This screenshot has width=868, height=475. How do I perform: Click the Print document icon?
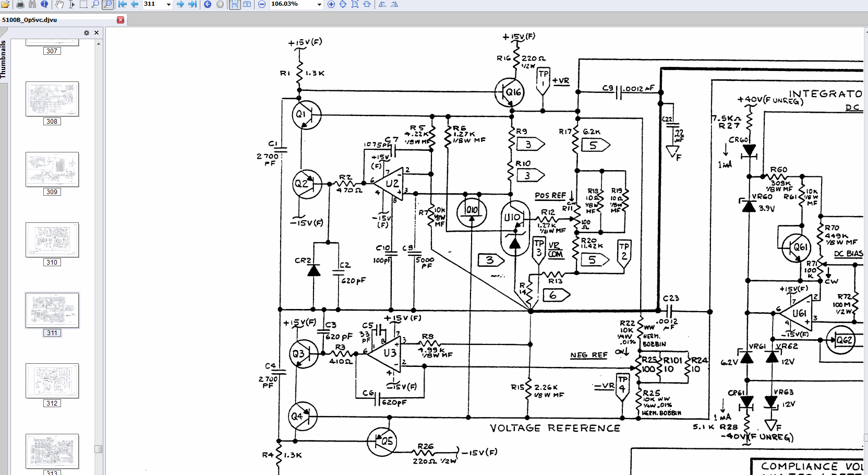pos(20,4)
